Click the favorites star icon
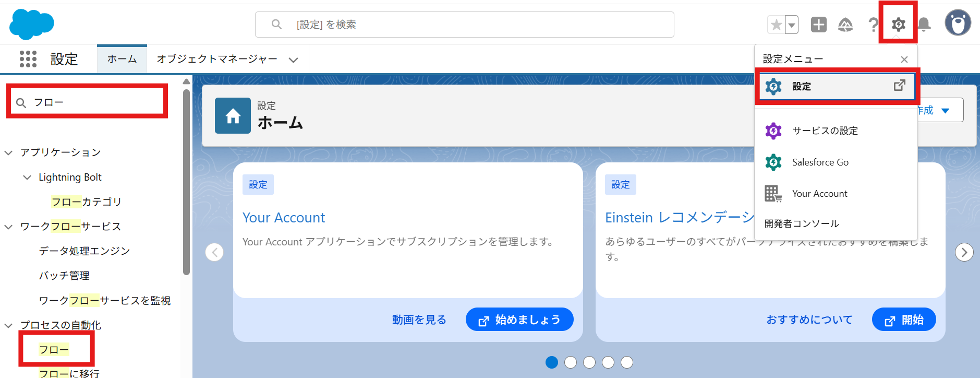The height and width of the screenshot is (378, 980). [x=776, y=25]
